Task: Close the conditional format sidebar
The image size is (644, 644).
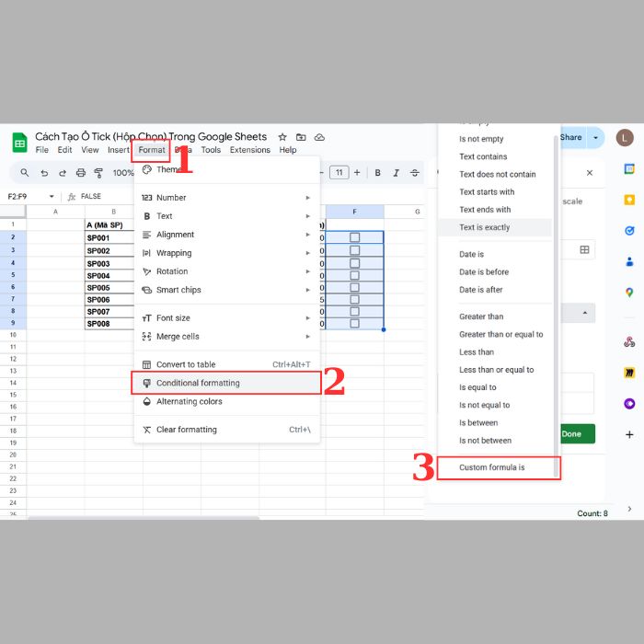Action: [590, 173]
